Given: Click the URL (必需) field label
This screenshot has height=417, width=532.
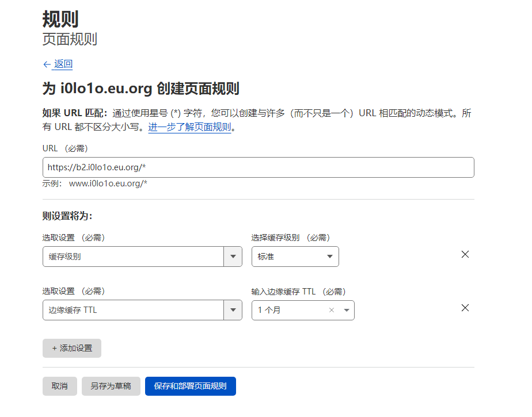Looking at the screenshot, I should coord(65,148).
